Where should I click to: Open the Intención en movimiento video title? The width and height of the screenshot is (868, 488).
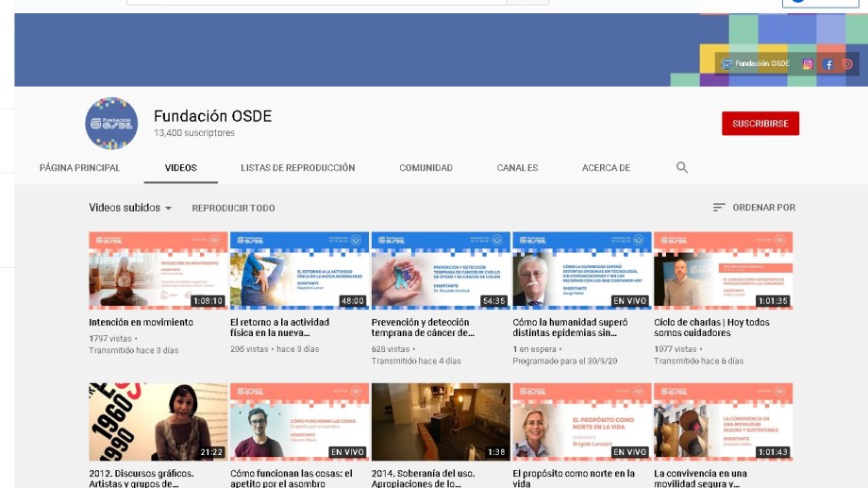pyautogui.click(x=141, y=322)
